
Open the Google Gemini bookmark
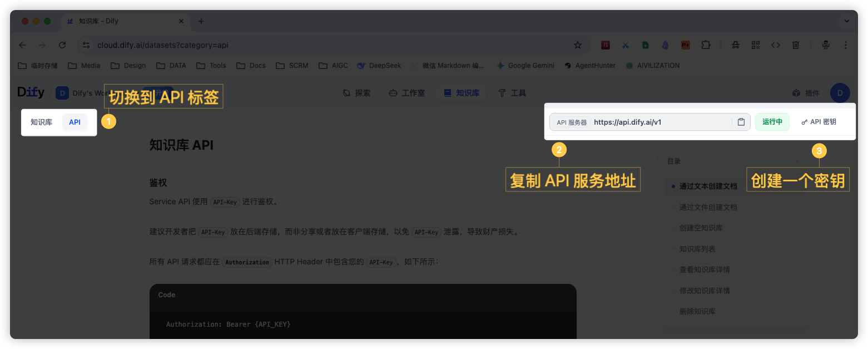(x=525, y=66)
